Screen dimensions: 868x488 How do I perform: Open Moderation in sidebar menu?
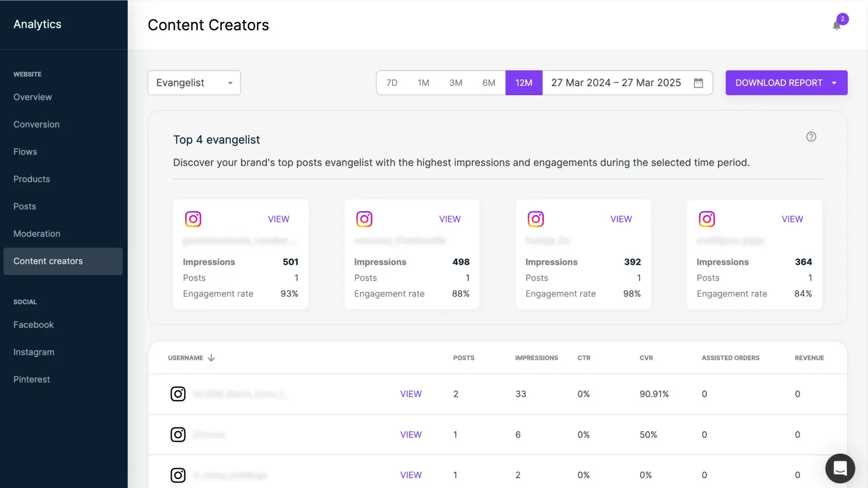click(37, 234)
